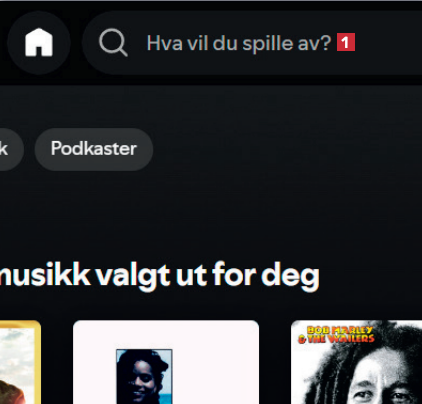
Task: Open the white album cover with small portrait
Action: (x=166, y=362)
